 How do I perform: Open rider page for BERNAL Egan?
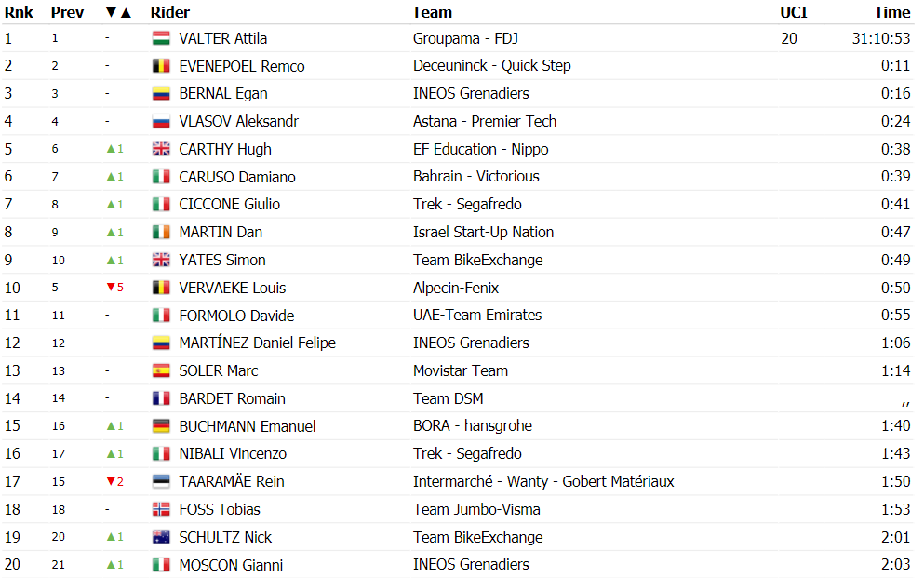click(x=223, y=94)
